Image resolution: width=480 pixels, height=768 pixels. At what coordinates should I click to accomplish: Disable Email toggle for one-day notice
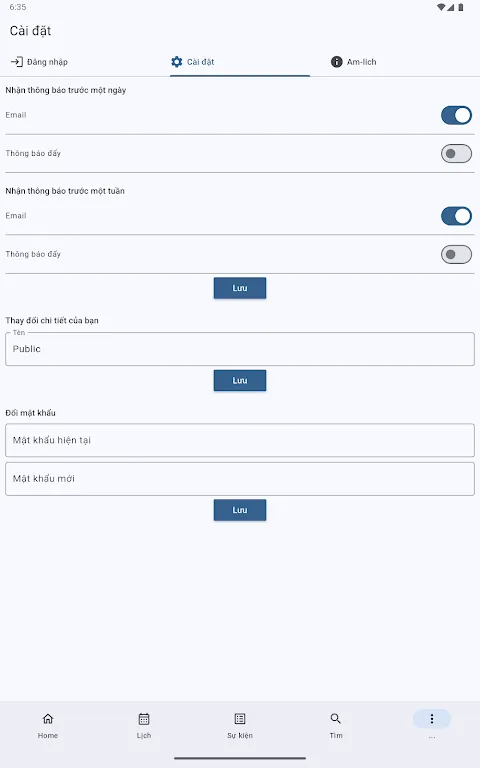(x=456, y=116)
